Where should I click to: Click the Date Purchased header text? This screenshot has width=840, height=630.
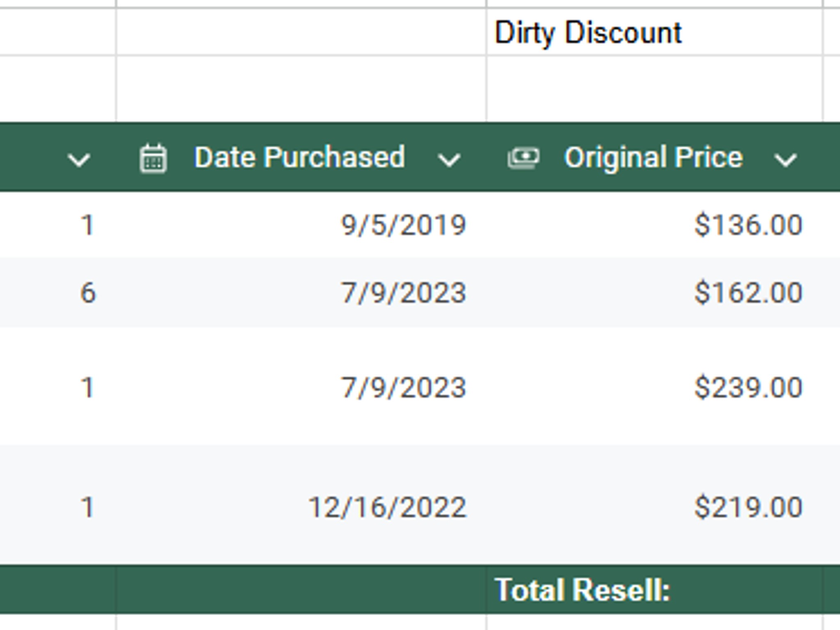[300, 157]
